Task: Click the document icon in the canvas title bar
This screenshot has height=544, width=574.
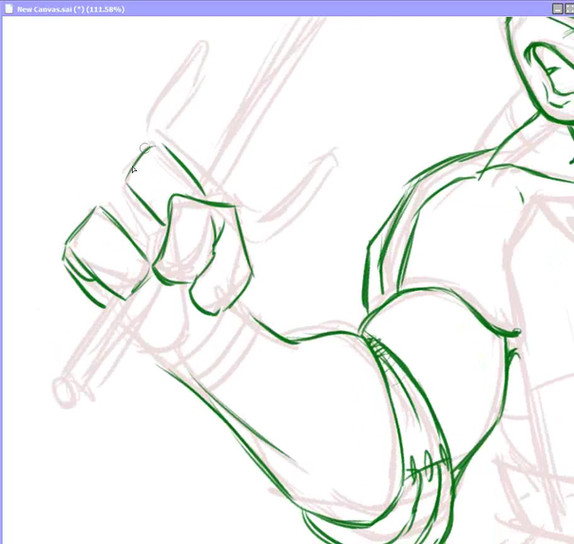Action: tap(9, 9)
